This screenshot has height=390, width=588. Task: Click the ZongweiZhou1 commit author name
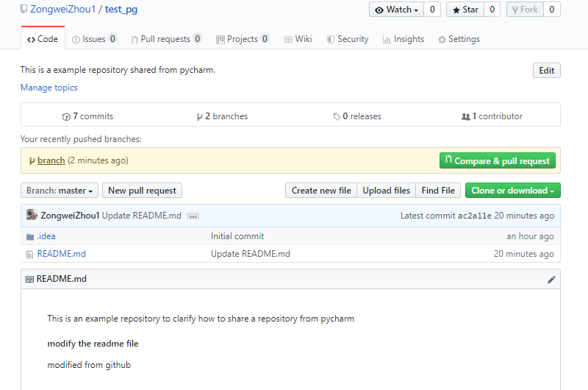[x=70, y=216]
